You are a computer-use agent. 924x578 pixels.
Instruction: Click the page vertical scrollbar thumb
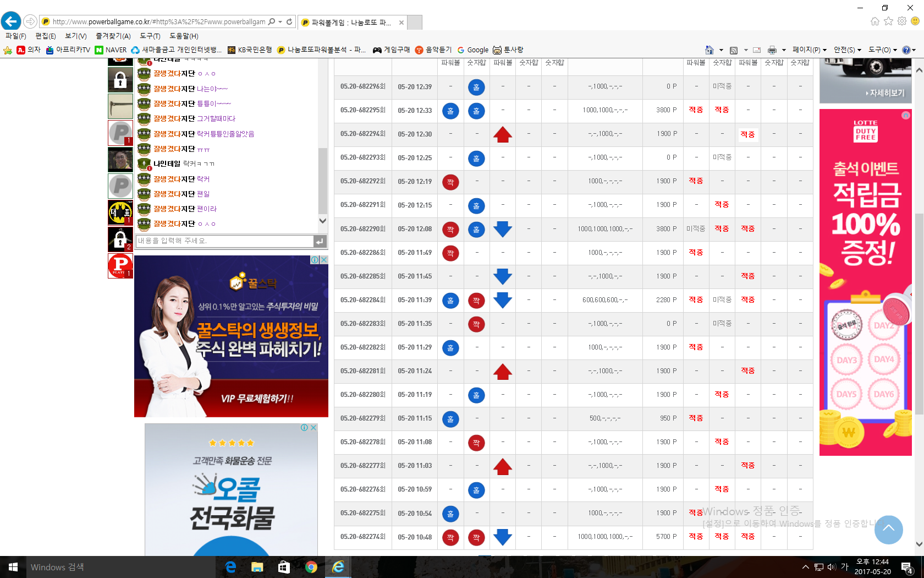(919, 314)
